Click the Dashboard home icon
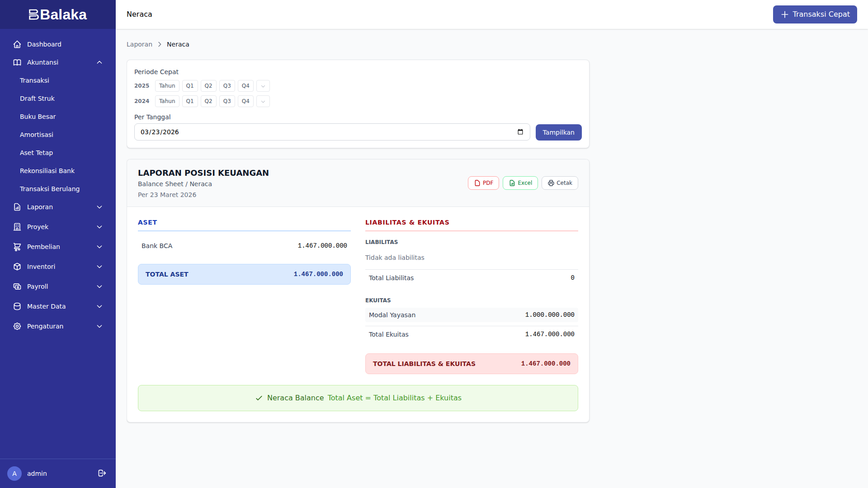868x488 pixels. point(17,44)
